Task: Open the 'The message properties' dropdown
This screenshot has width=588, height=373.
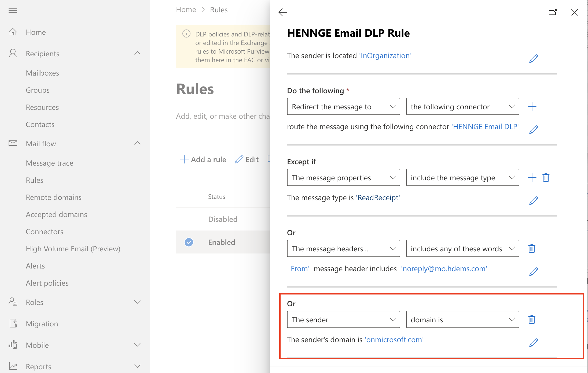Action: click(x=343, y=177)
